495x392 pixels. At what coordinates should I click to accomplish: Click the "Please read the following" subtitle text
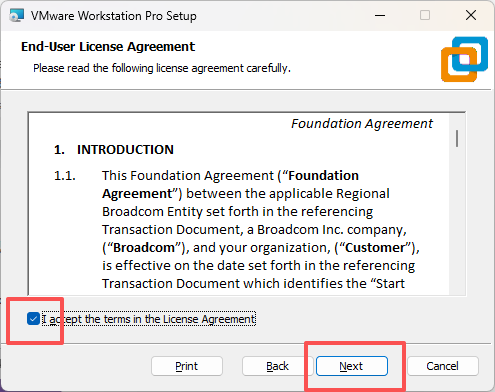click(162, 68)
